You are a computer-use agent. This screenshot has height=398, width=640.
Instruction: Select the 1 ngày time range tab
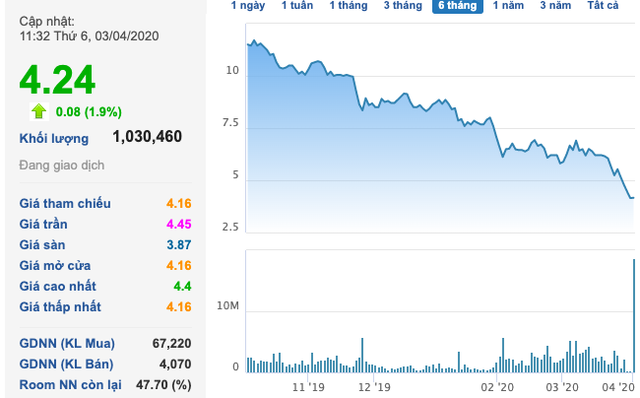pyautogui.click(x=248, y=6)
